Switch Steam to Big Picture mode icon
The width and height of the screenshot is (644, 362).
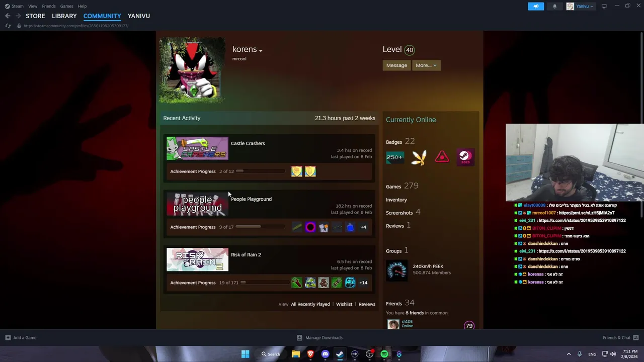click(604, 6)
